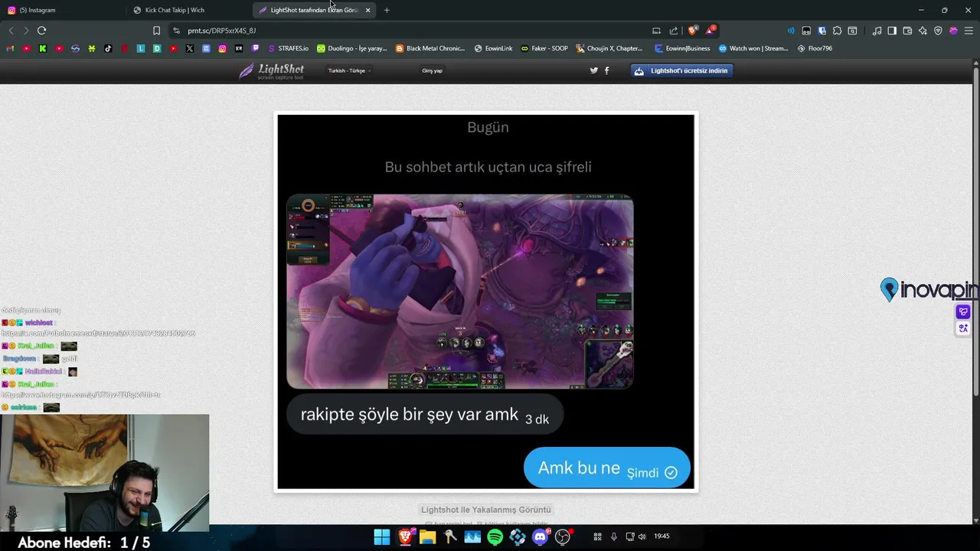Open OBS Studio from the taskbar

[563, 537]
